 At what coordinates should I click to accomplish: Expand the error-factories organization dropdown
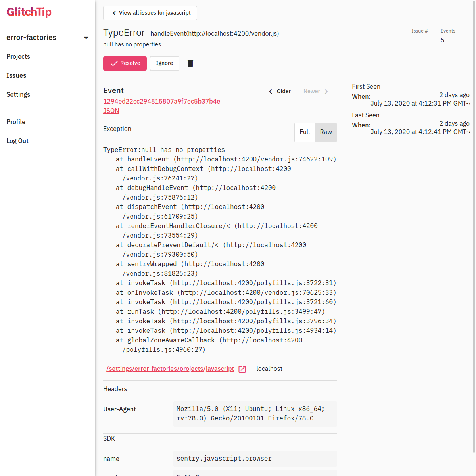86,38
